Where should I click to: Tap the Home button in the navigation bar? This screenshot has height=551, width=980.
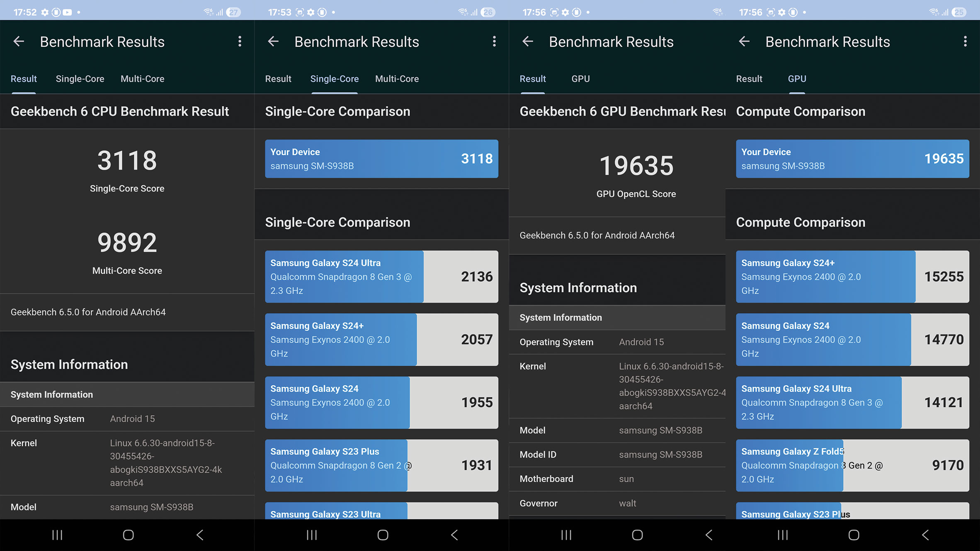[x=128, y=535]
